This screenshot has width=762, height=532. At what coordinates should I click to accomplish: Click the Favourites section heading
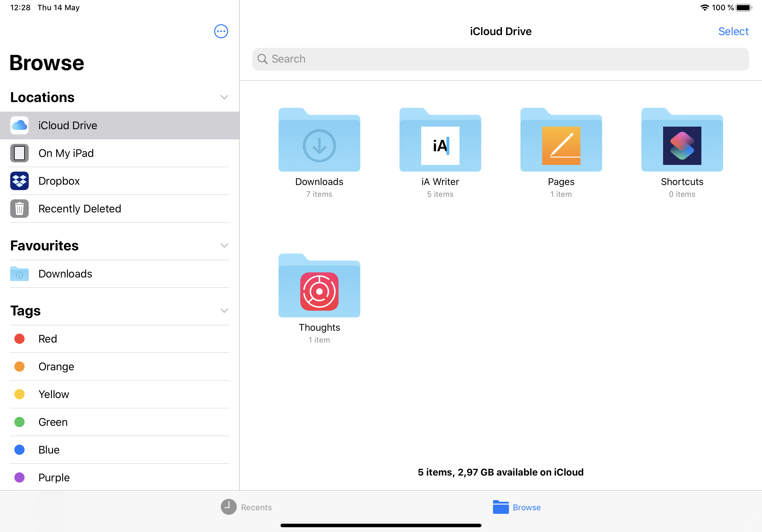(x=44, y=246)
